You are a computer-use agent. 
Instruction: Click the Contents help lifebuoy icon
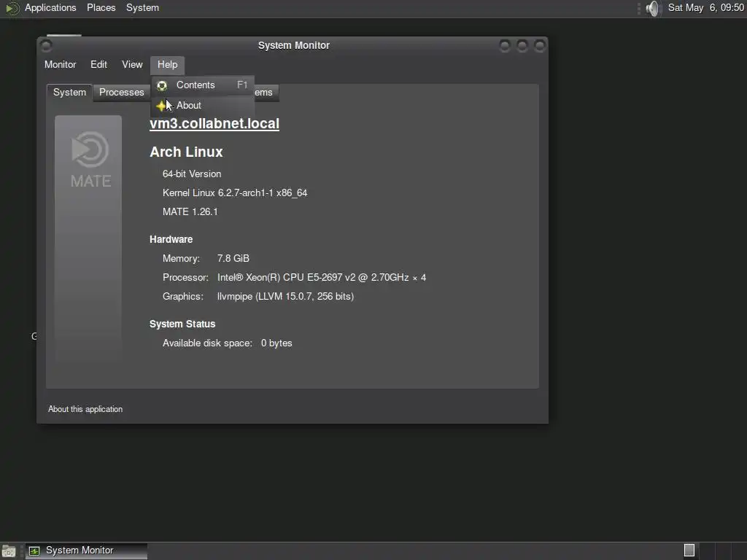coord(162,85)
